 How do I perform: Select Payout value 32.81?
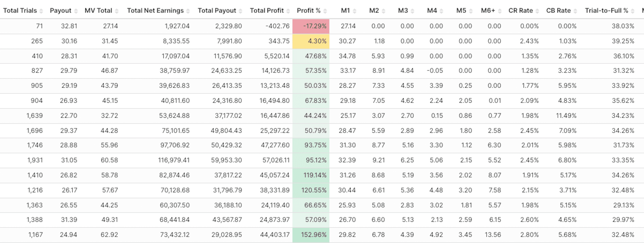pos(69,26)
